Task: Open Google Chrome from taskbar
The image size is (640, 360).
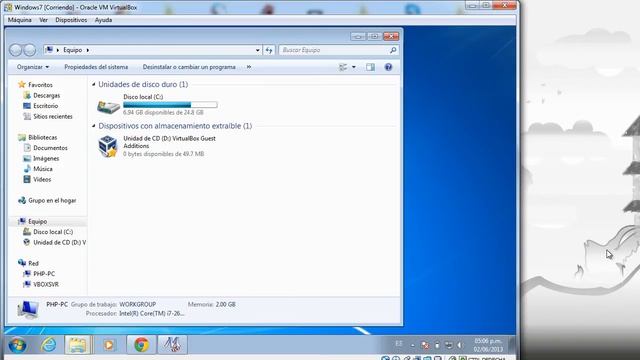Action: click(x=141, y=345)
